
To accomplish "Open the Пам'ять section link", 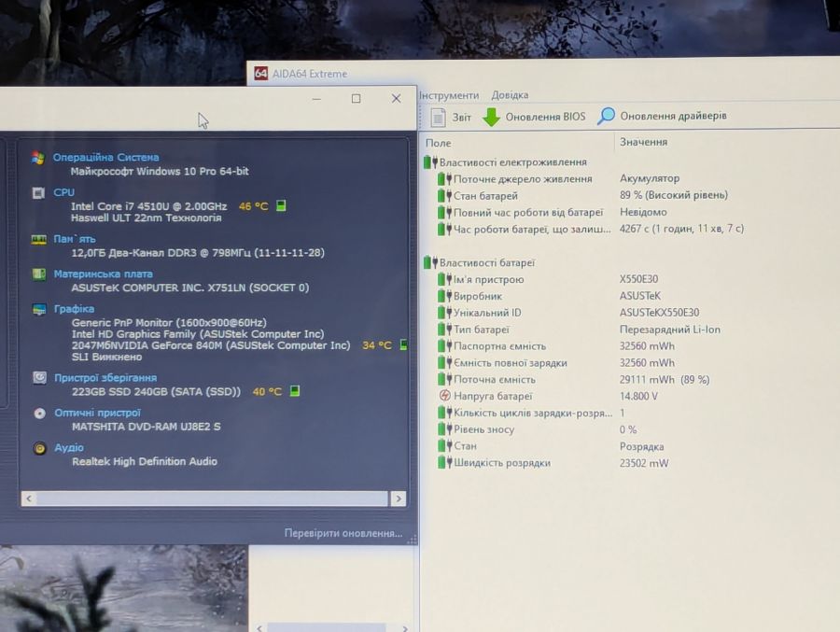I will click(x=75, y=239).
